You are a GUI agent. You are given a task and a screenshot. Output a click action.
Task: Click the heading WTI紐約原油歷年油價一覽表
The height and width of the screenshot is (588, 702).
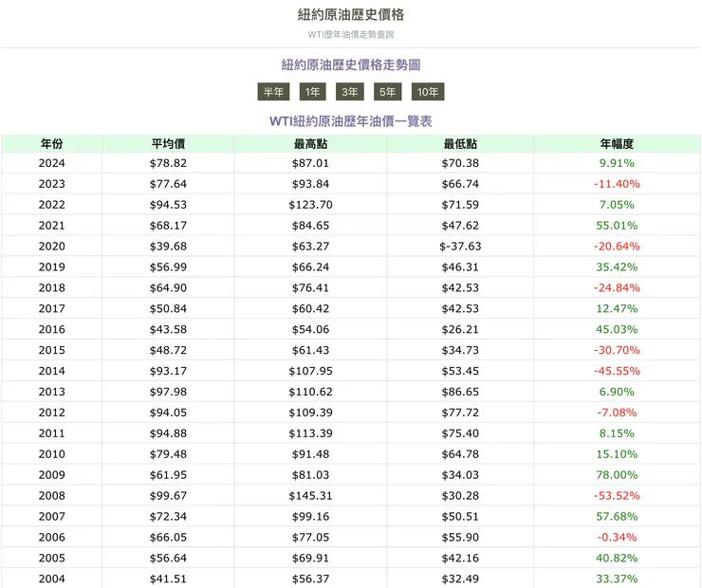pos(351,121)
